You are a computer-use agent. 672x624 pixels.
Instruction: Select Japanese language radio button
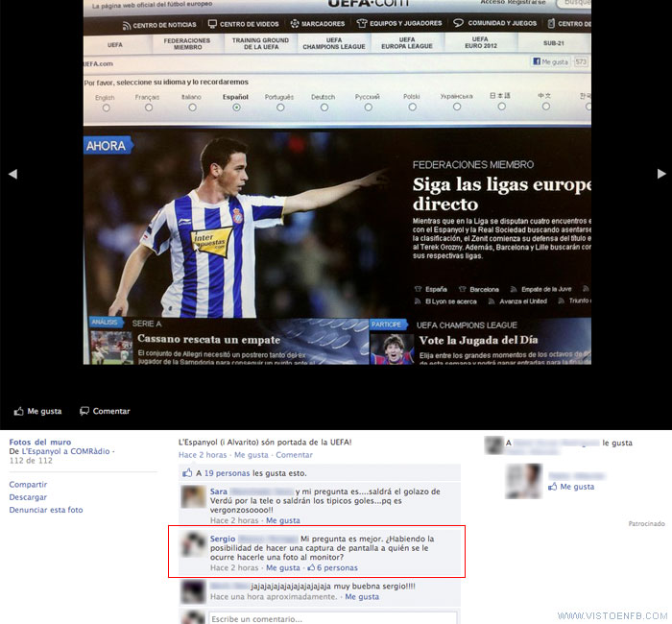coord(501,106)
